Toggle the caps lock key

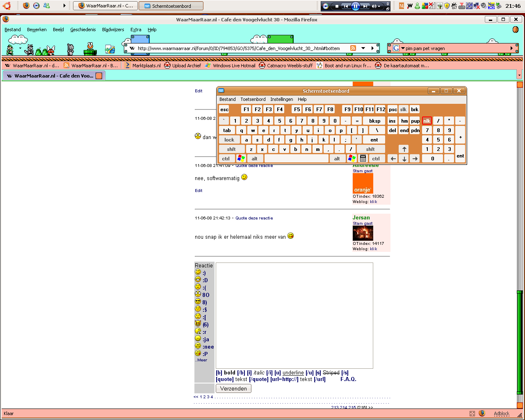tap(229, 140)
